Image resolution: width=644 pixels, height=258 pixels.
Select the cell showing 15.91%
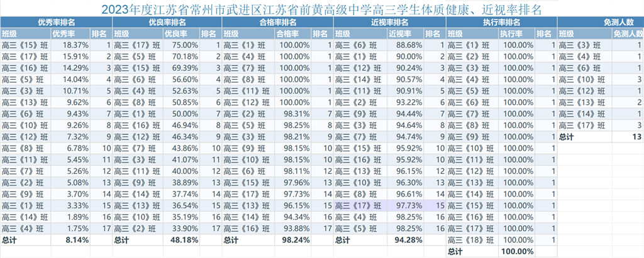(70, 57)
